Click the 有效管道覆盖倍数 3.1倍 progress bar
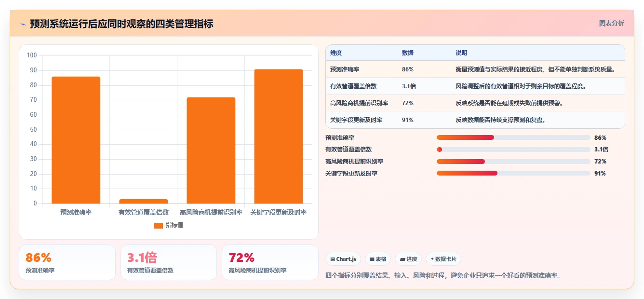 513,149
